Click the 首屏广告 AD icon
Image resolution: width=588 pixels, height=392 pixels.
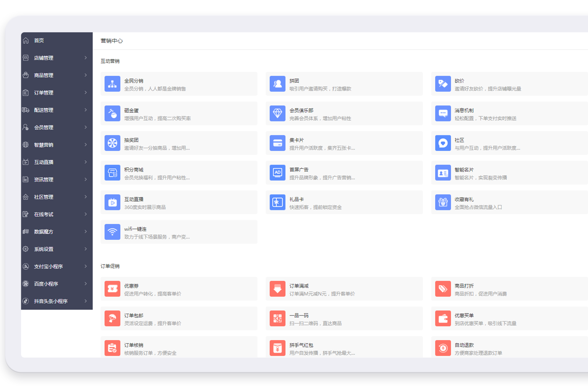coord(277,173)
